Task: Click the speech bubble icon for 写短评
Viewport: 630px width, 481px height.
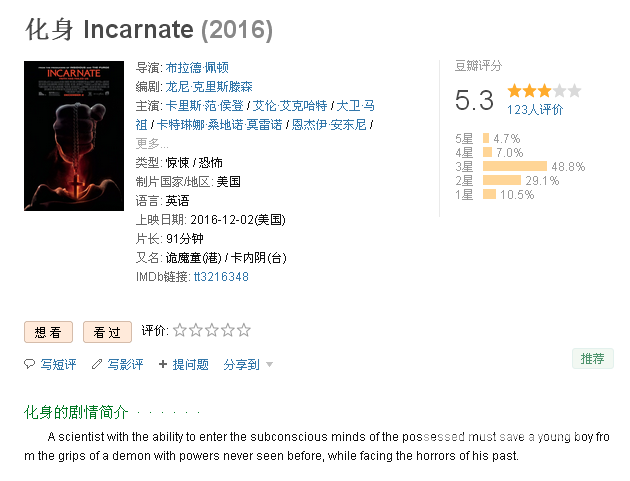Action: (29, 364)
